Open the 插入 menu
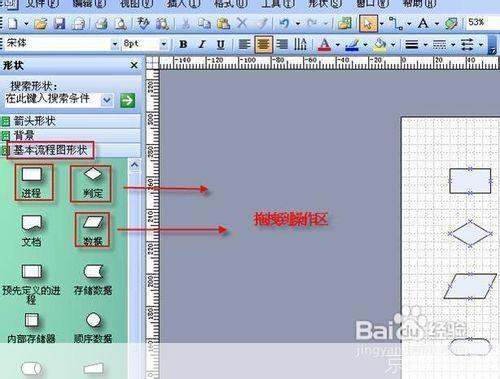 [184, 4]
